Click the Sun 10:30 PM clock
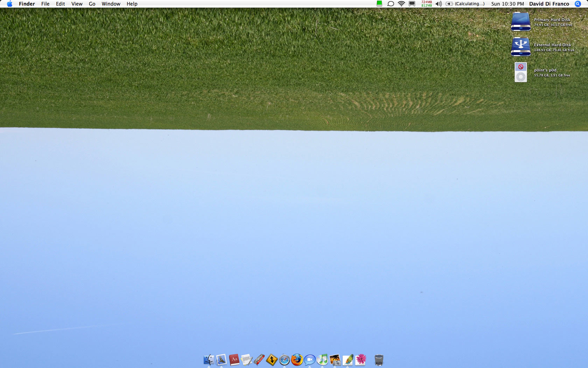The width and height of the screenshot is (588, 368). (x=507, y=4)
